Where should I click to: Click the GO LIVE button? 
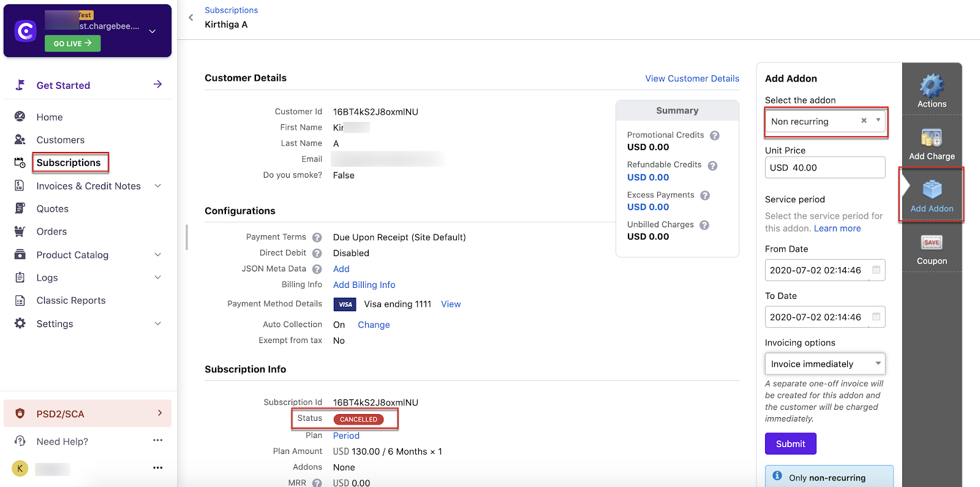72,43
